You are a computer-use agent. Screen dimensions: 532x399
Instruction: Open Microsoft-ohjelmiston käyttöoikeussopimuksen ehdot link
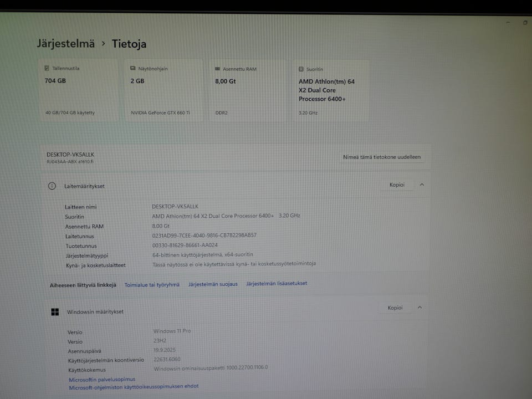(134, 387)
